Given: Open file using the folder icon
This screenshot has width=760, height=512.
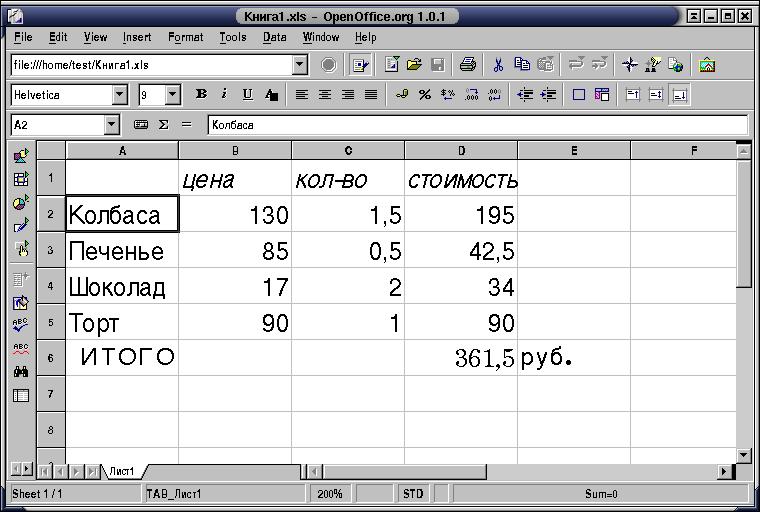Looking at the screenshot, I should click(x=414, y=65).
